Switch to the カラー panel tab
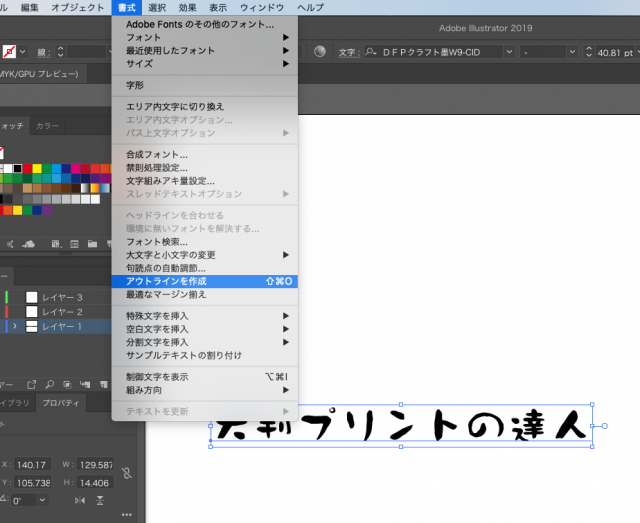This screenshot has height=523, width=640. pos(47,126)
